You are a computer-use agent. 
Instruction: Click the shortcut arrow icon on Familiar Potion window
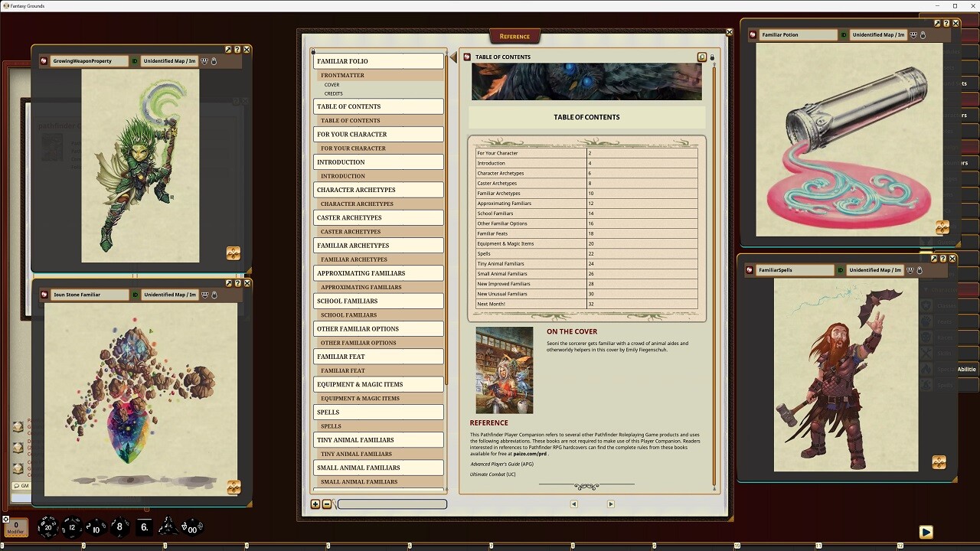click(936, 23)
